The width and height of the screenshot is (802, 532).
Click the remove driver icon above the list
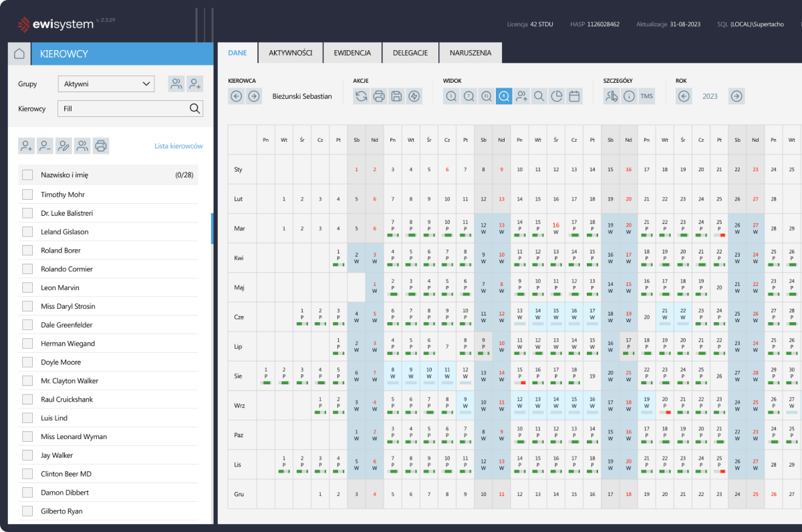click(45, 146)
